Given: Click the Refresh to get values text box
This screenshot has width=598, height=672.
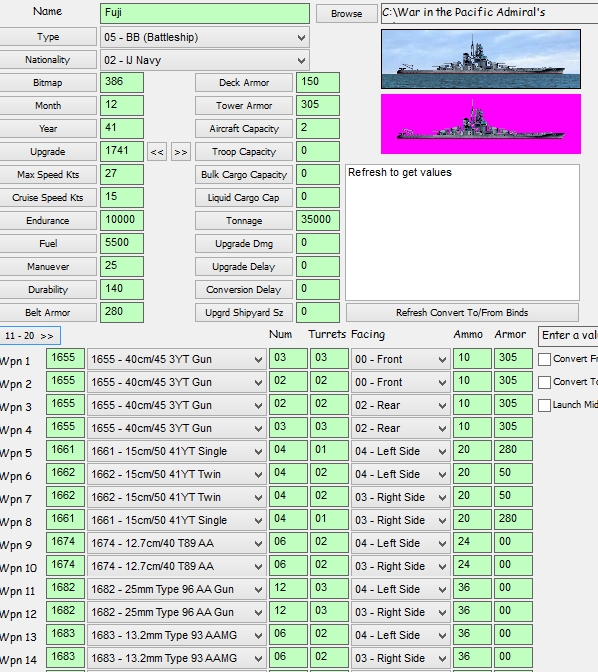Looking at the screenshot, I should 462,232.
